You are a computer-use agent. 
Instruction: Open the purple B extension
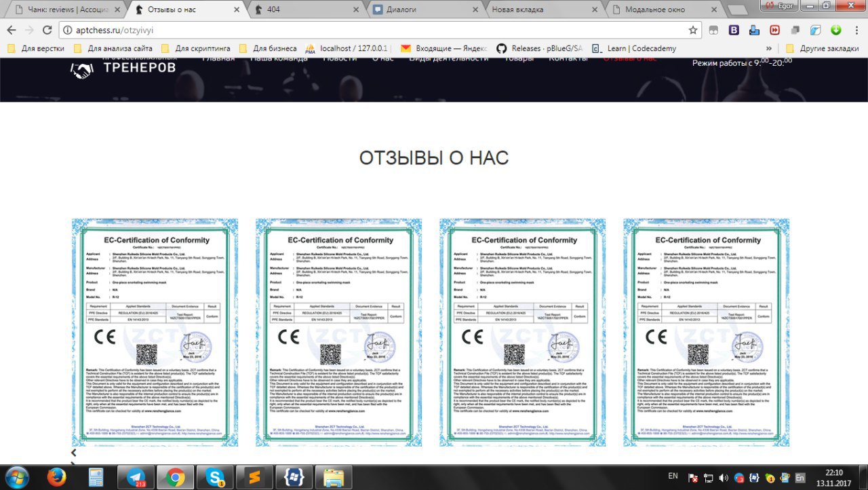point(734,30)
